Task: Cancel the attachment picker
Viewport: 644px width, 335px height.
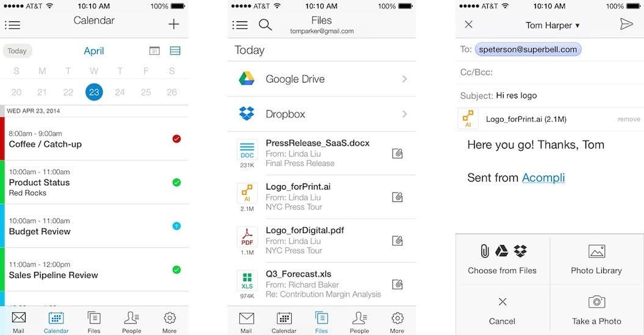Action: click(x=502, y=311)
